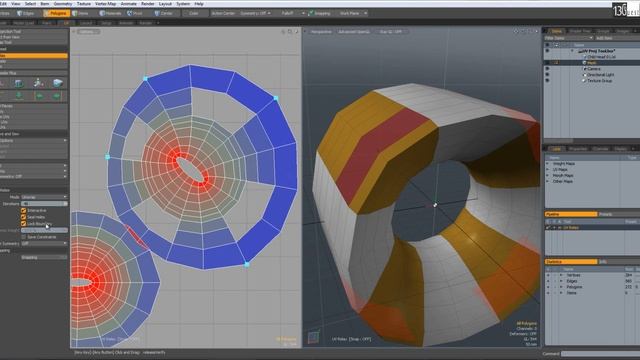Open the System menu
The width and height of the screenshot is (640, 360).
tap(183, 4)
